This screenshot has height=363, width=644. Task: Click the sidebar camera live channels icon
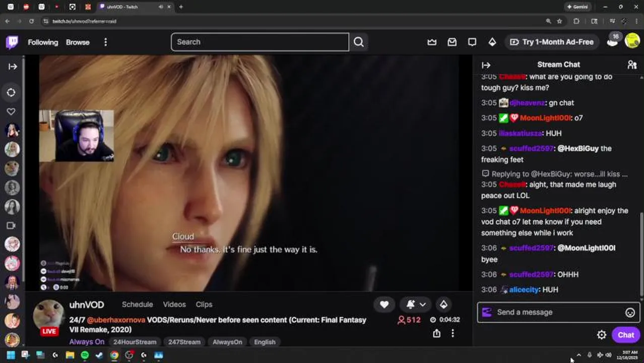pyautogui.click(x=11, y=226)
